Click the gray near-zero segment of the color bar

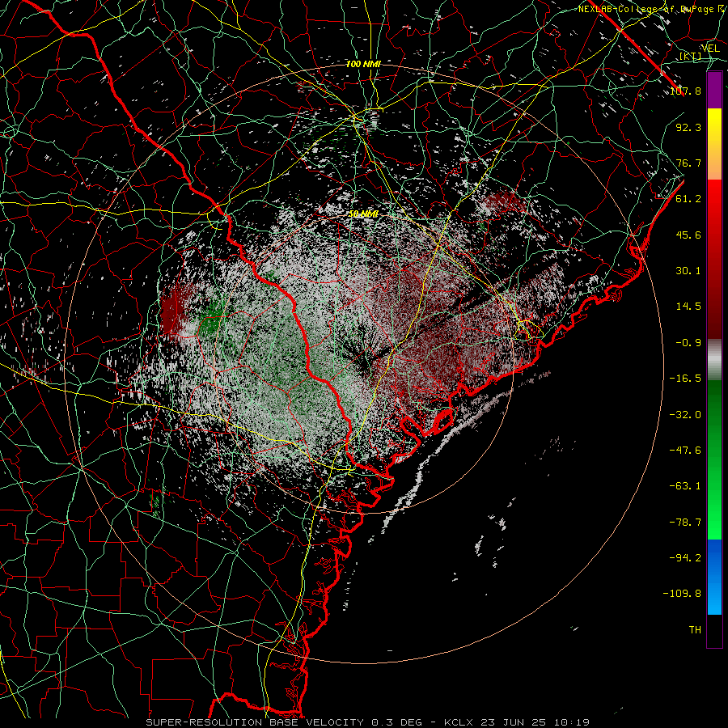(x=714, y=360)
